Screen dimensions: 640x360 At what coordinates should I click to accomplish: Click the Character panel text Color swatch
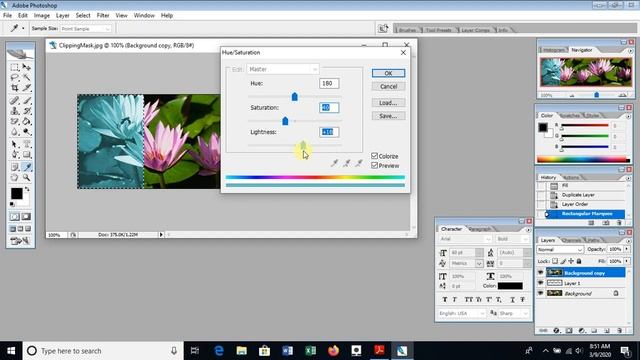[x=510, y=286]
